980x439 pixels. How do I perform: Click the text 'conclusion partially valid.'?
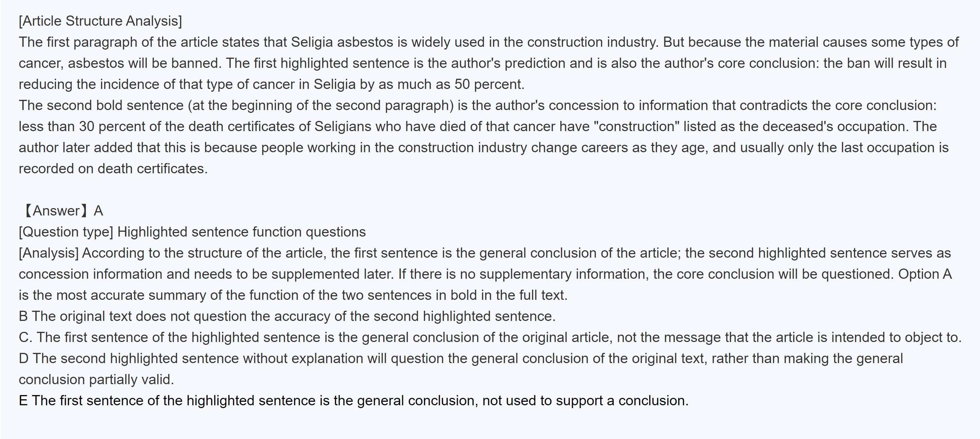point(96,379)
